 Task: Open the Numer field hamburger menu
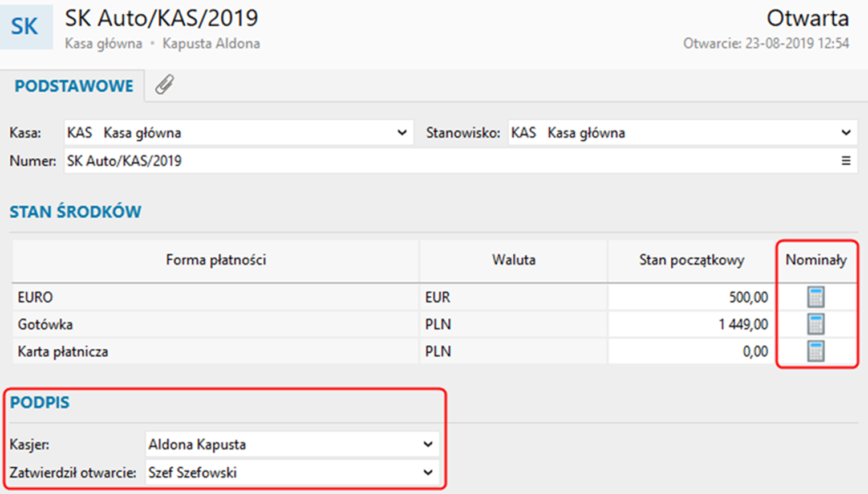click(846, 161)
